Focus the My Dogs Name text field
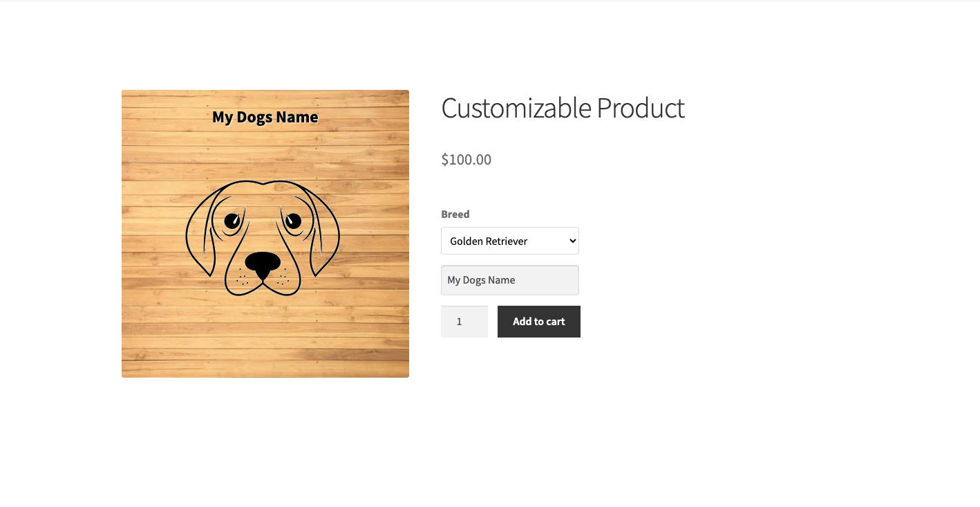The width and height of the screenshot is (980, 507). [x=510, y=280]
